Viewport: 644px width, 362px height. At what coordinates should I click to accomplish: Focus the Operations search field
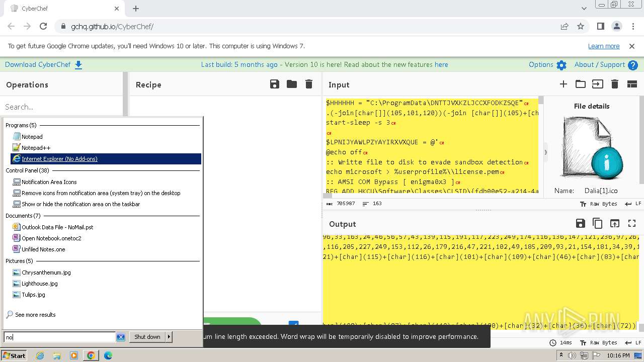point(61,107)
